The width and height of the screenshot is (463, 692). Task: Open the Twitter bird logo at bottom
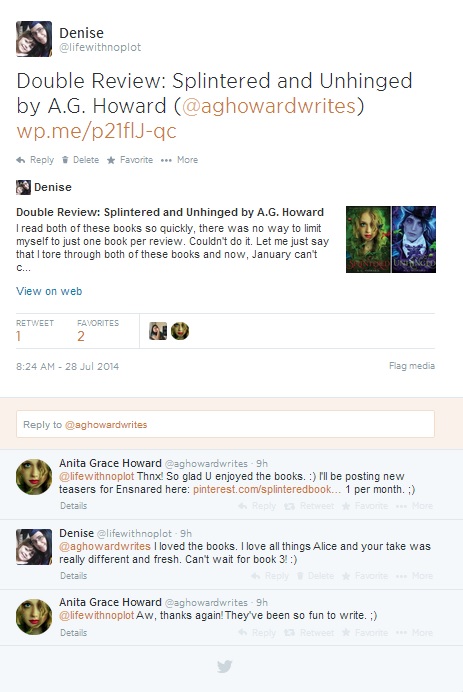[224, 666]
